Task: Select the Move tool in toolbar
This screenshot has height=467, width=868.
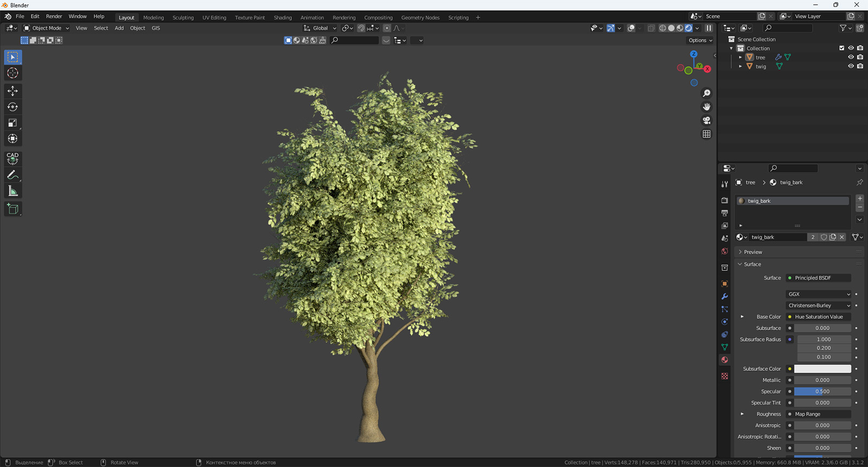Action: coord(12,91)
